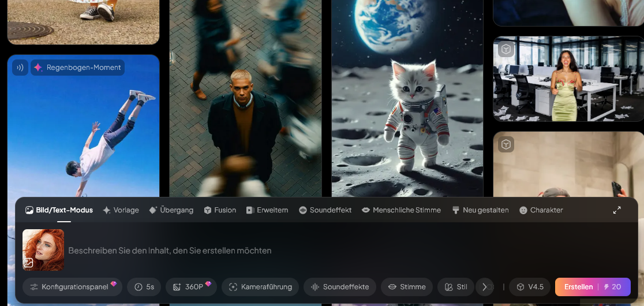Viewport: 644px width, 306px height.
Task: Switch to the Bild/Text-Modus tab
Action: click(x=59, y=210)
